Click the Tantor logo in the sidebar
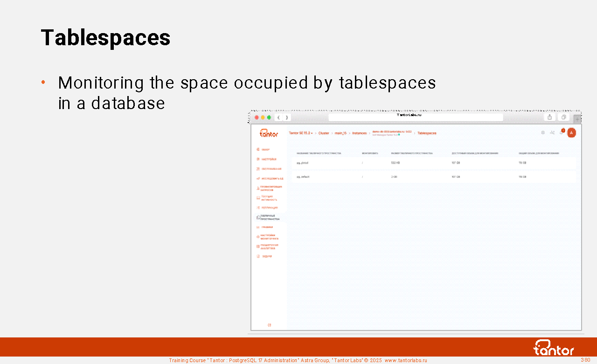This screenshot has height=364, width=597. point(269,133)
